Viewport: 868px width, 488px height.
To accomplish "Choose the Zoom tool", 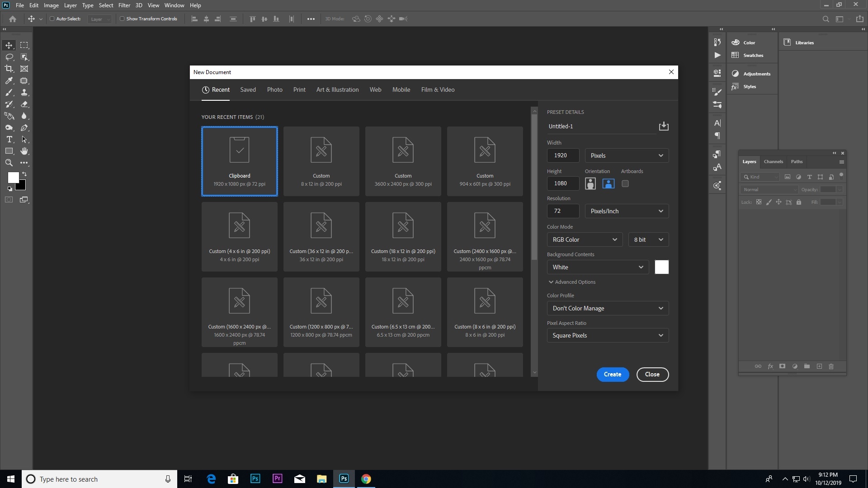I will click(x=9, y=163).
